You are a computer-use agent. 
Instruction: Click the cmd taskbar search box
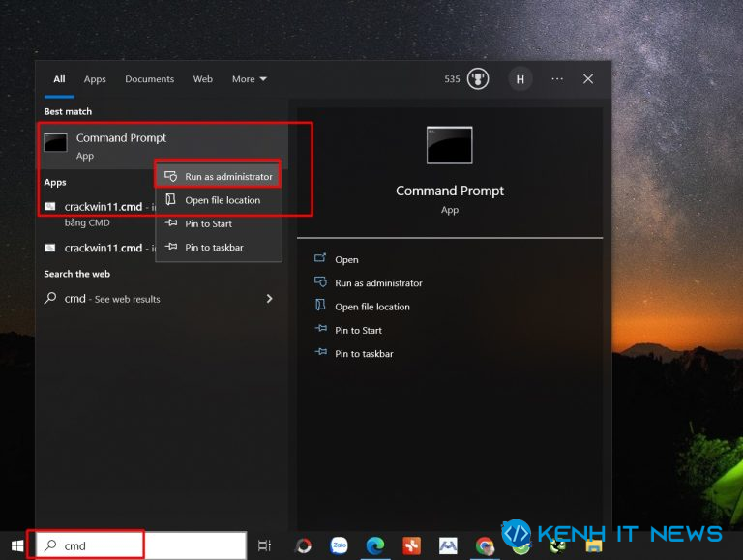(141, 545)
